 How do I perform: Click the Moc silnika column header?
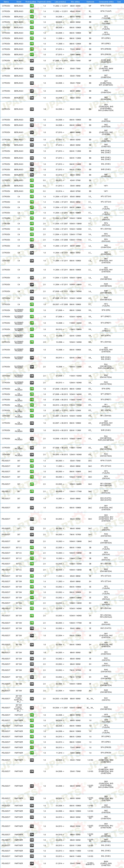coord(75,2)
